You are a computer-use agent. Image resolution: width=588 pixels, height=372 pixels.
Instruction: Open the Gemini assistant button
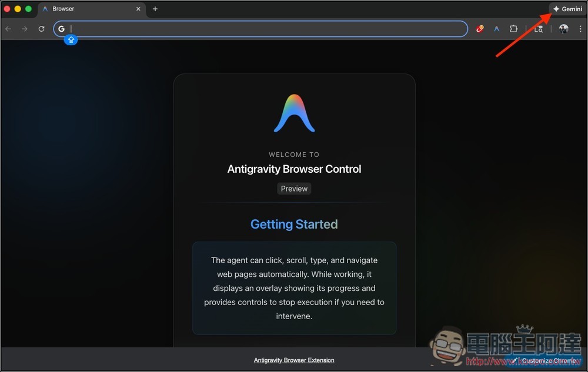[567, 9]
